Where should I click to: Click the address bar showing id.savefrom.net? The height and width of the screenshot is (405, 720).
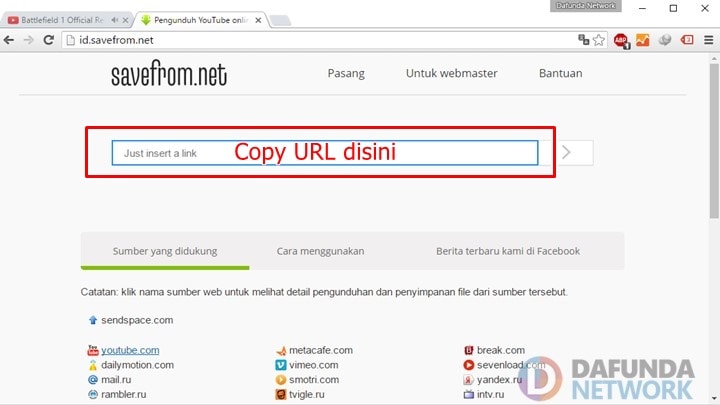(300, 40)
